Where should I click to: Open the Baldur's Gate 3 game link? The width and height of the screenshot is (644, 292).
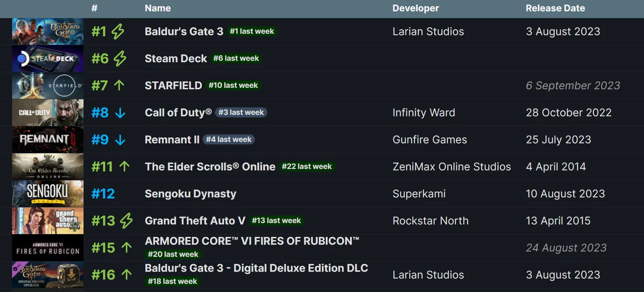point(184,32)
